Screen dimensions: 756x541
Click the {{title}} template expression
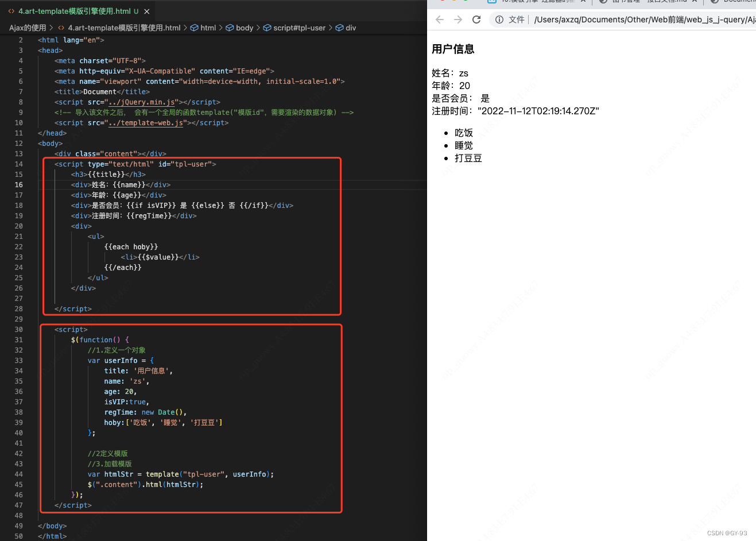[106, 175]
